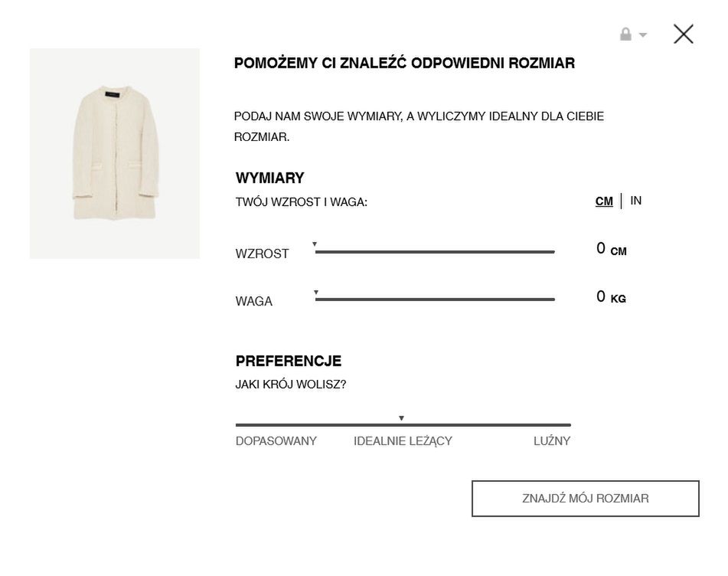Click the ZNAJDŹ MÓJ ROZMIAR button

(x=586, y=499)
